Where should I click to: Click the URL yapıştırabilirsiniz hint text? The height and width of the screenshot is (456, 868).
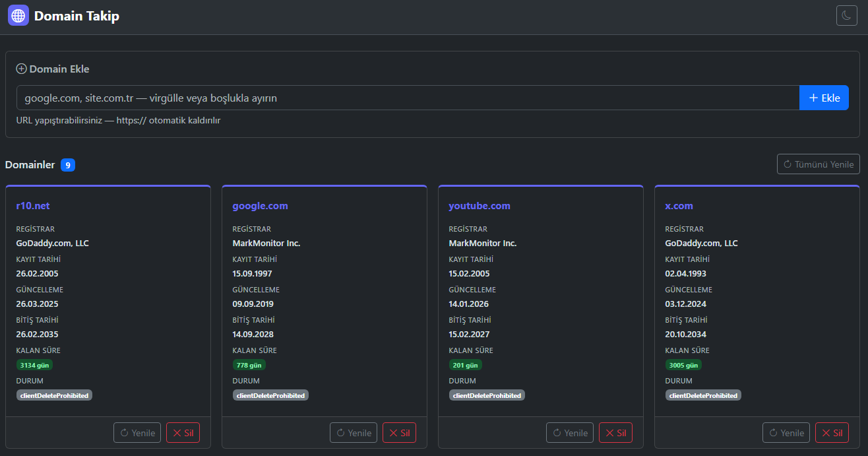click(119, 121)
